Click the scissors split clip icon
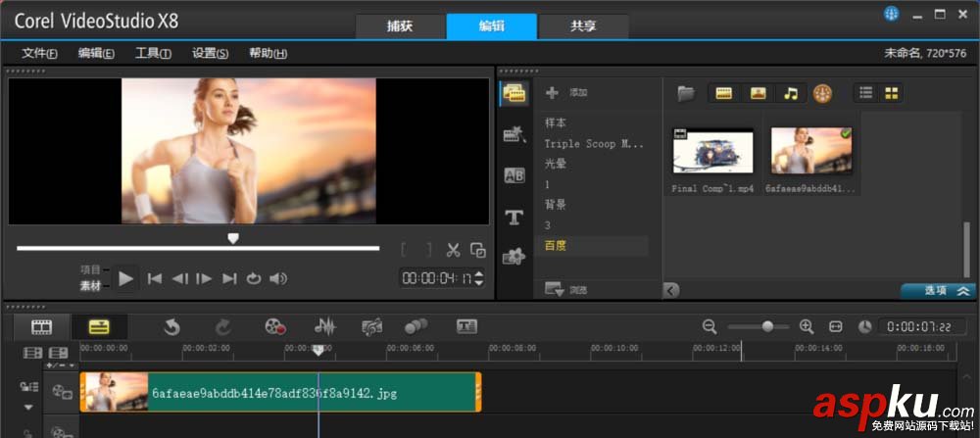The height and width of the screenshot is (438, 980). pyautogui.click(x=453, y=250)
